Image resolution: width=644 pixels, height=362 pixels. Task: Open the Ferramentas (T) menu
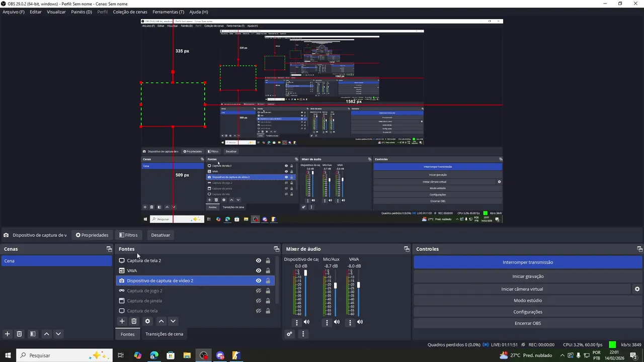pos(169,12)
